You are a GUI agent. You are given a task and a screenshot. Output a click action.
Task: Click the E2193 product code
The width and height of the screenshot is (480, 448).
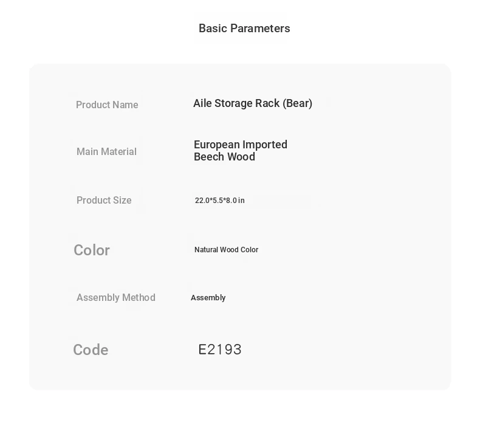click(x=220, y=350)
